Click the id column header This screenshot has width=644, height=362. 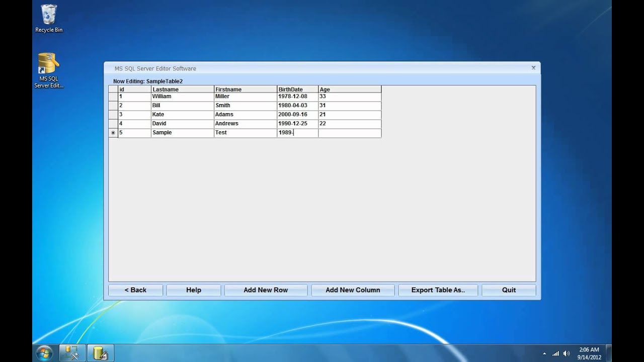[x=134, y=89]
